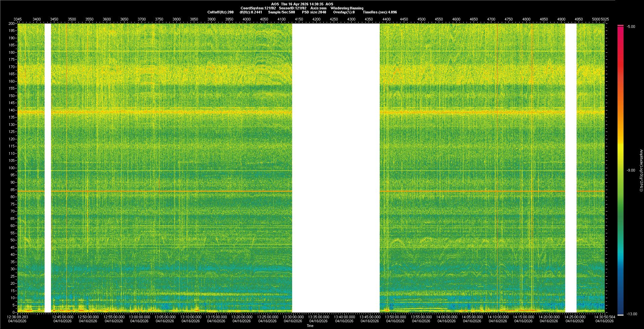The width and height of the screenshot is (644, 329).
Task: Click the -5.00 color scale maximum label
Action: click(x=631, y=27)
